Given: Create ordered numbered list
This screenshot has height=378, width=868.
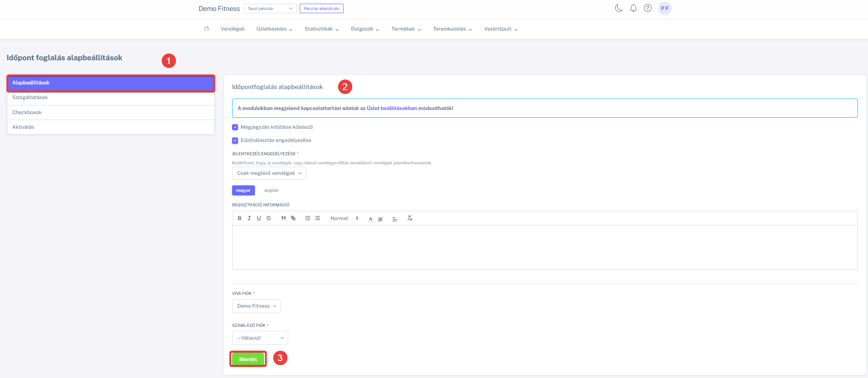Looking at the screenshot, I should 307,218.
